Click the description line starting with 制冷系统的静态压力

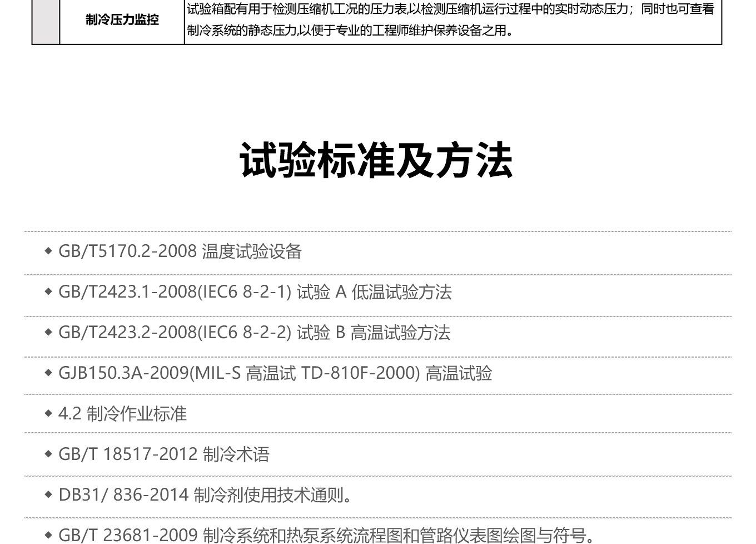point(350,31)
